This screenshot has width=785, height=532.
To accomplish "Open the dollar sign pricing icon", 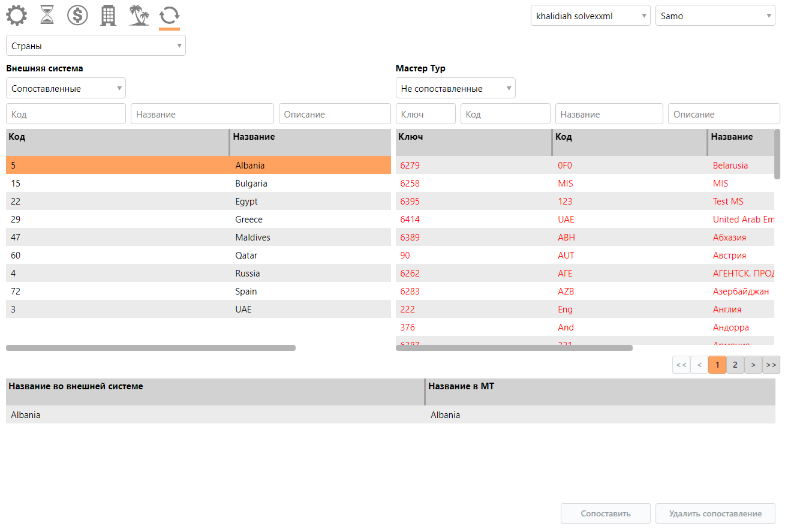I will click(77, 15).
